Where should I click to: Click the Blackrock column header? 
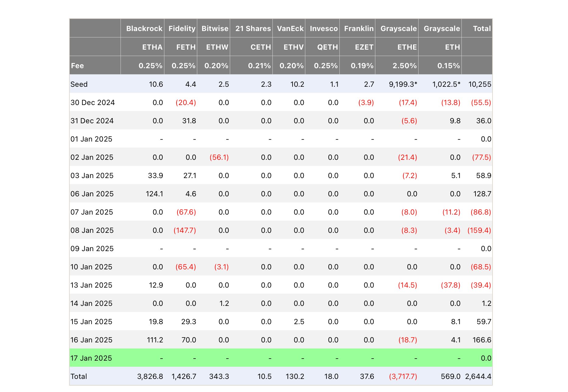pos(144,29)
